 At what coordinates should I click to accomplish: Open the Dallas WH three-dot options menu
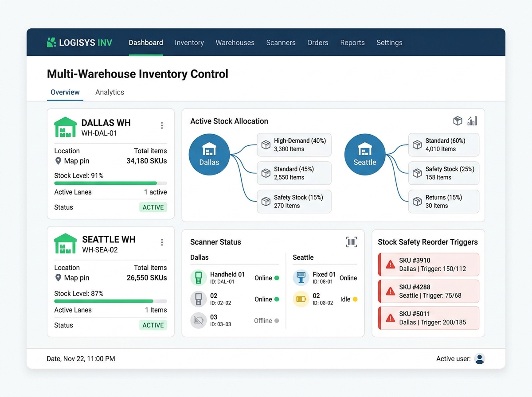click(162, 125)
